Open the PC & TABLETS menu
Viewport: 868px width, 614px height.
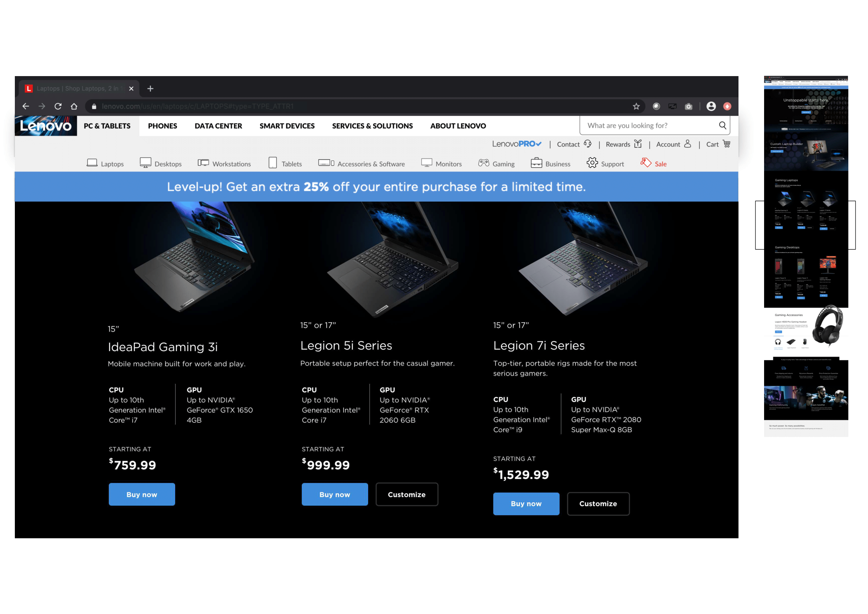click(107, 126)
